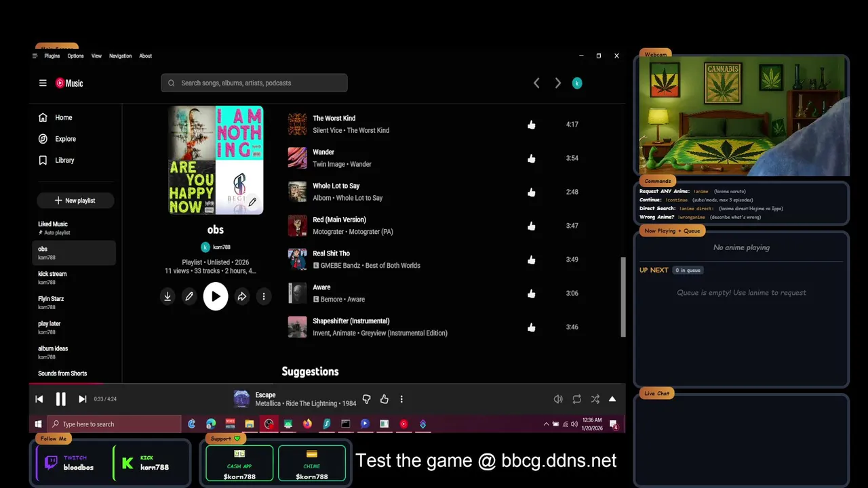Like the song Whole Lot to Say
The image size is (868, 488).
[x=532, y=192]
